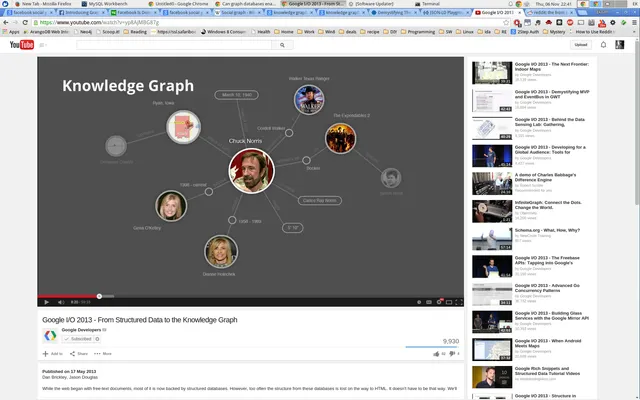Reload the page
Viewport: 640px width, 400px height.
(25, 22)
